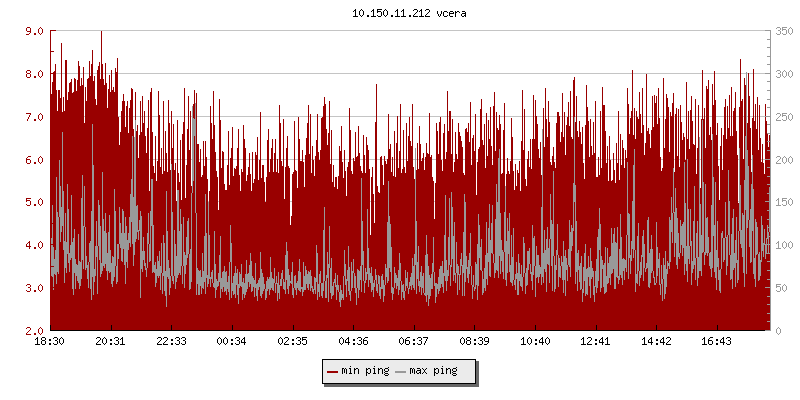Click the 7.0 value on left axis

coord(34,117)
